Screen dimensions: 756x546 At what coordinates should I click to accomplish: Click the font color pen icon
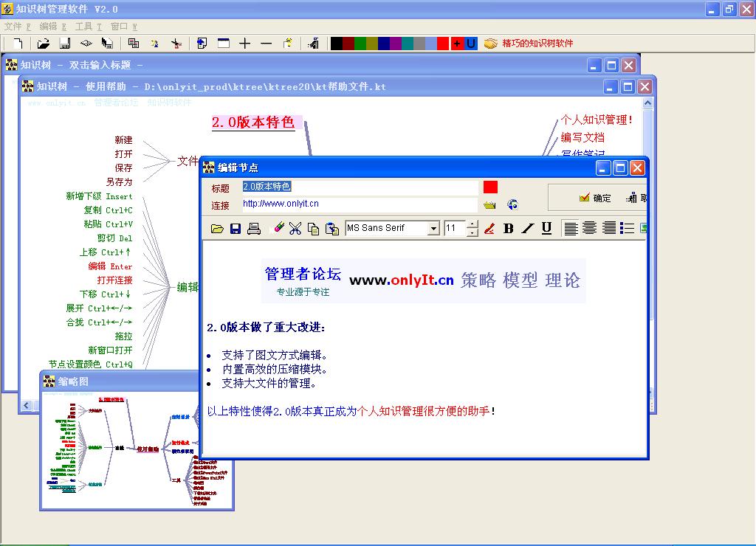(x=489, y=229)
